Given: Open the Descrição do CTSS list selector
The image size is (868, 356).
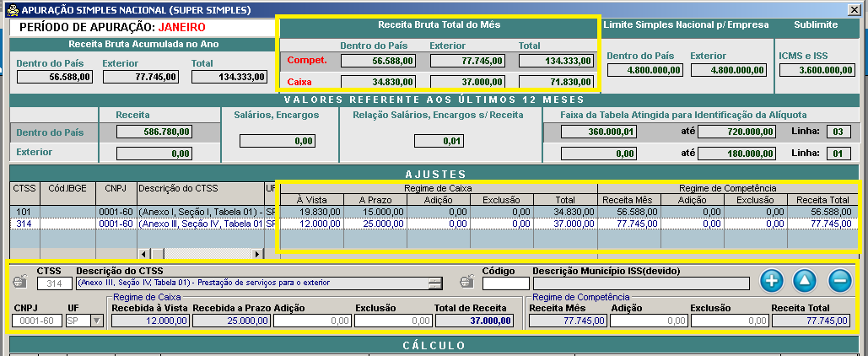Looking at the screenshot, I should point(435,283).
